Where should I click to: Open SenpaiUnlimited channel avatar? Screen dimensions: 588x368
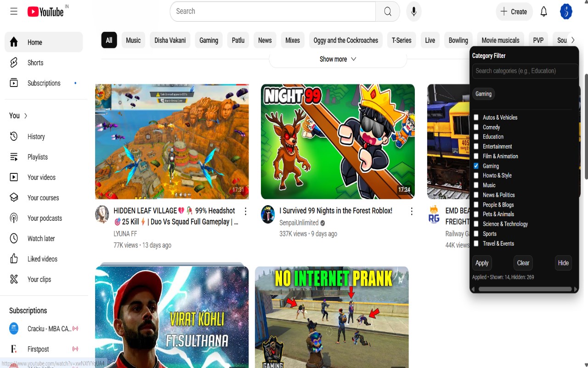pos(268,214)
